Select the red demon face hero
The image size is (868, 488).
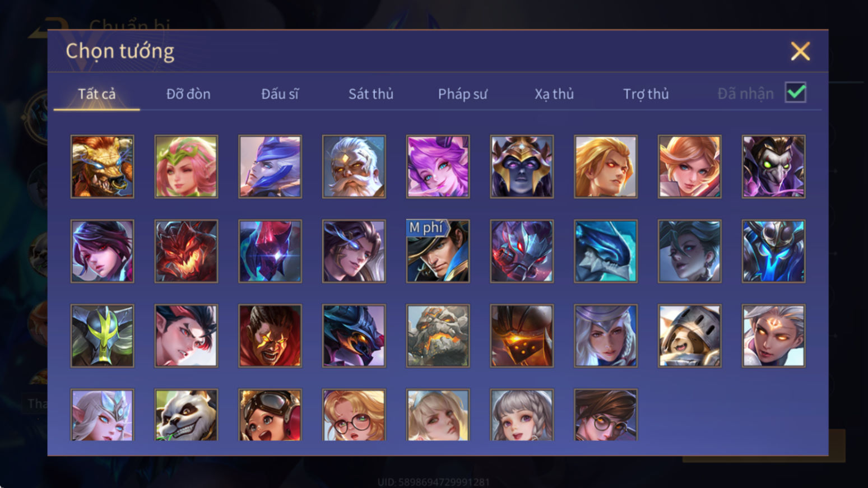click(x=186, y=251)
